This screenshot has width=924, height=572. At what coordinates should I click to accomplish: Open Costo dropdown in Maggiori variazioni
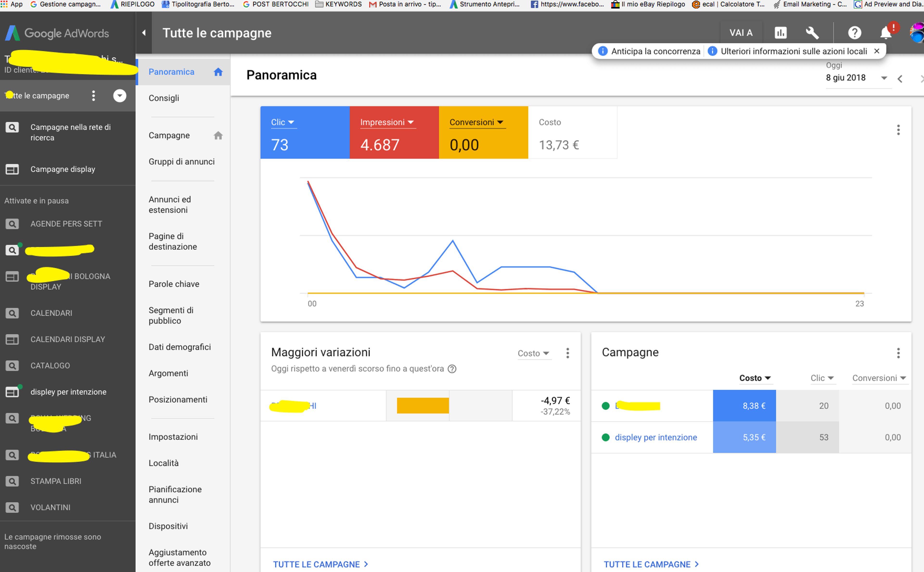[533, 353]
